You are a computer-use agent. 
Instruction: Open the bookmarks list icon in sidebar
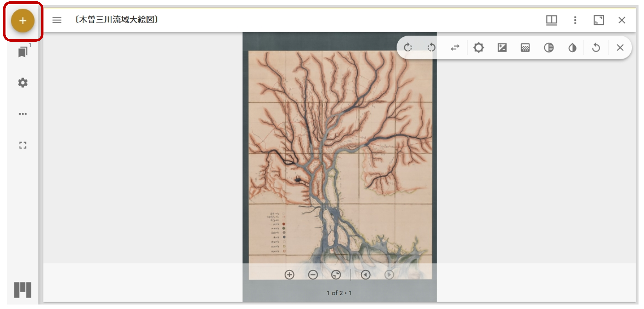[23, 52]
